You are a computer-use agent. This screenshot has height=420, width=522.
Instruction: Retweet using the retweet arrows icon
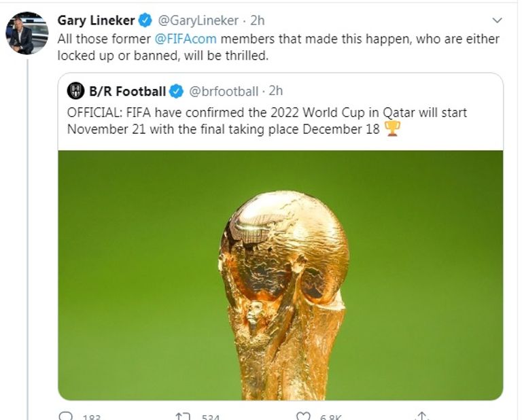click(183, 416)
